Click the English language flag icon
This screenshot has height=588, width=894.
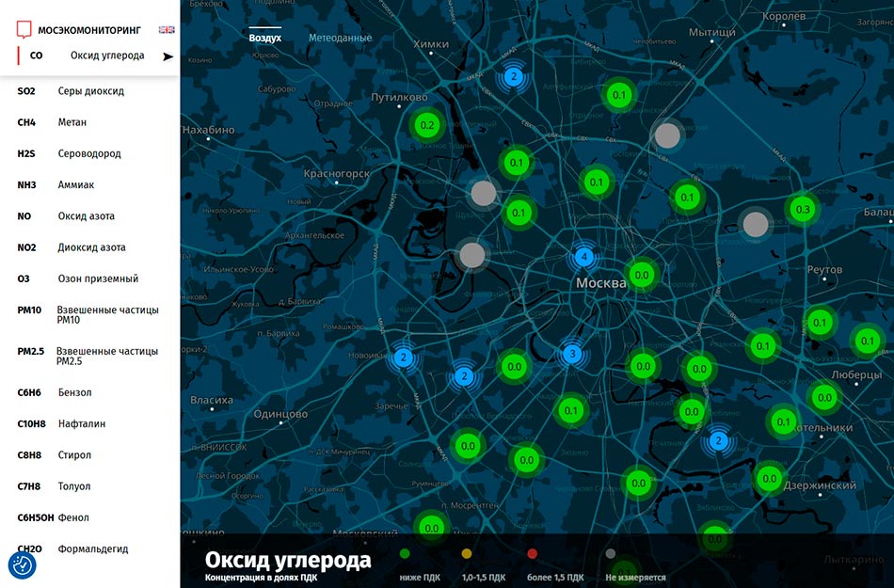[x=167, y=29]
